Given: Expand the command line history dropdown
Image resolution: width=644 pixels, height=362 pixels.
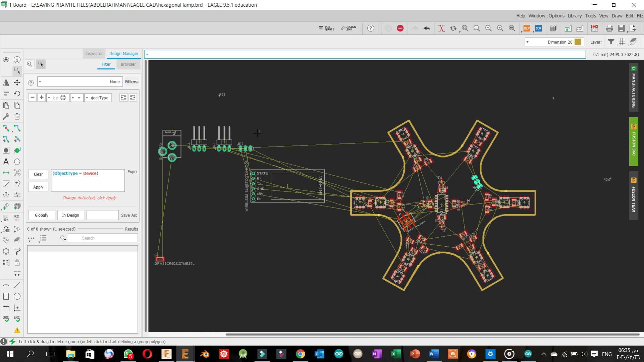Looking at the screenshot, I should (147, 54).
